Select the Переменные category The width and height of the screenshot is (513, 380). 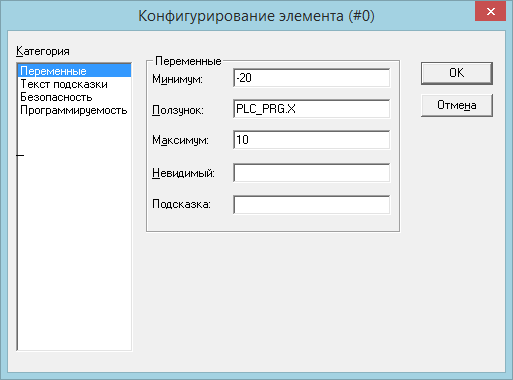74,71
